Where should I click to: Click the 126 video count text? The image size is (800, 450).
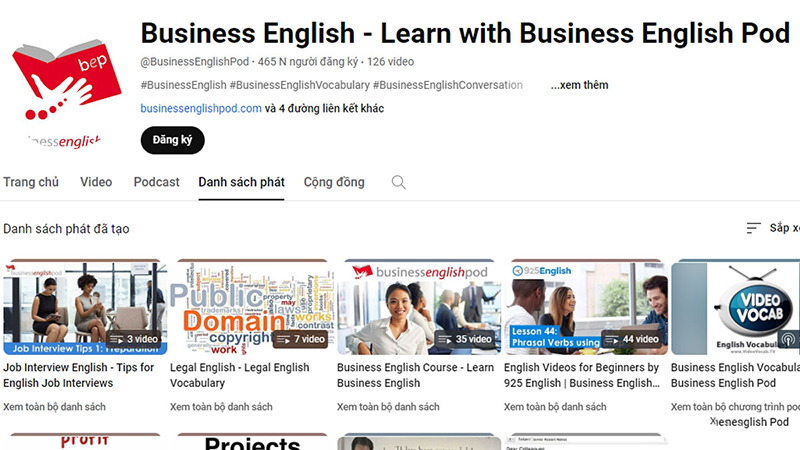click(390, 62)
